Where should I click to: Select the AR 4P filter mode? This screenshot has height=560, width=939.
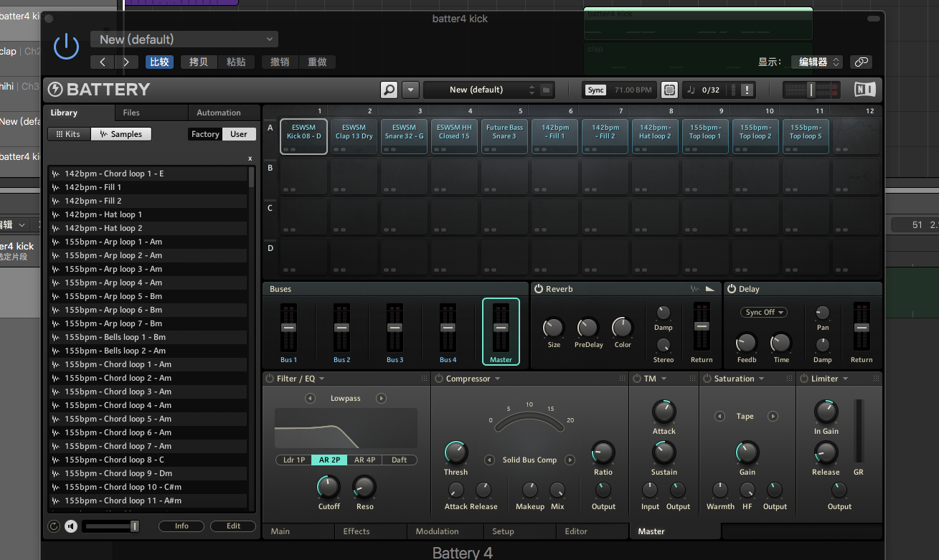pyautogui.click(x=364, y=460)
